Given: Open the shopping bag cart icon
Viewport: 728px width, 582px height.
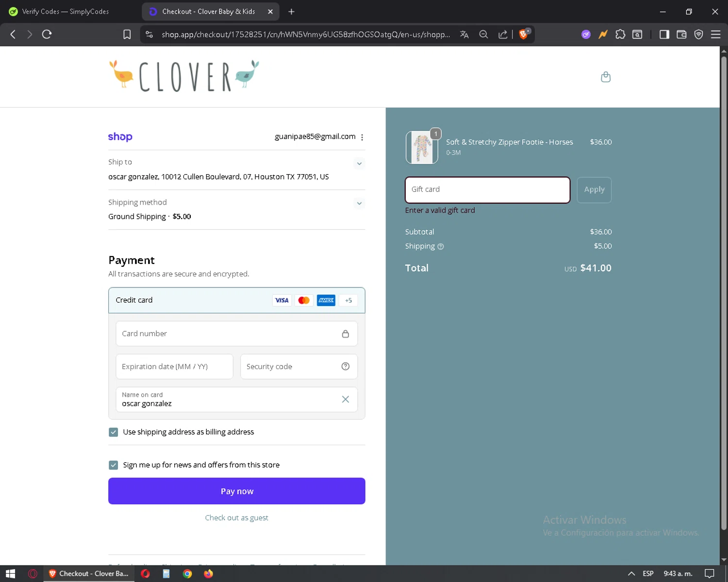Looking at the screenshot, I should coord(606,77).
